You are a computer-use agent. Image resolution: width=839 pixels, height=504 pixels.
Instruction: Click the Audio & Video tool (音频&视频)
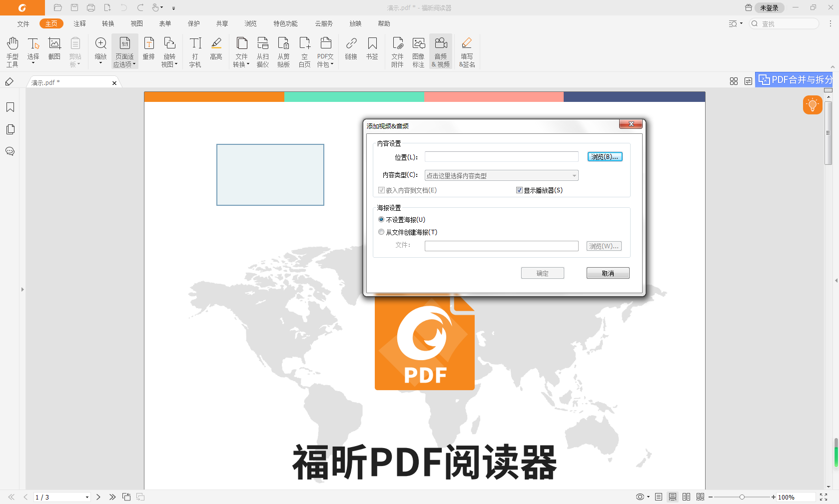click(441, 51)
